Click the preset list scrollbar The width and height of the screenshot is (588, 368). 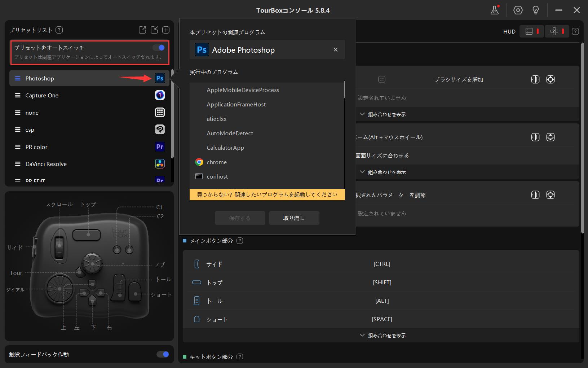click(x=172, y=114)
